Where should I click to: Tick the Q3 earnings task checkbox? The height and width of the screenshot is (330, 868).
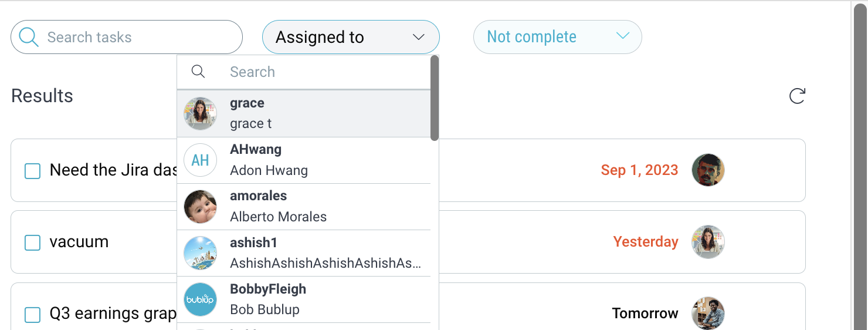pos(32,315)
